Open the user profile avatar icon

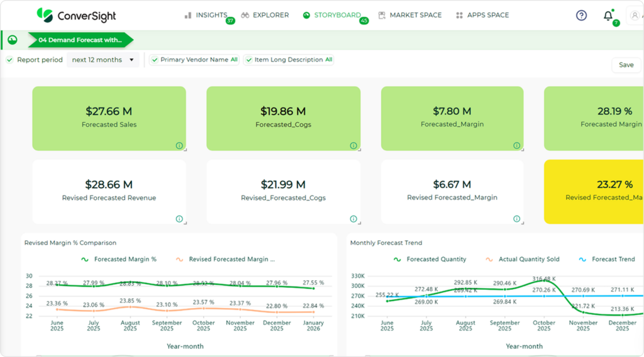tap(635, 16)
